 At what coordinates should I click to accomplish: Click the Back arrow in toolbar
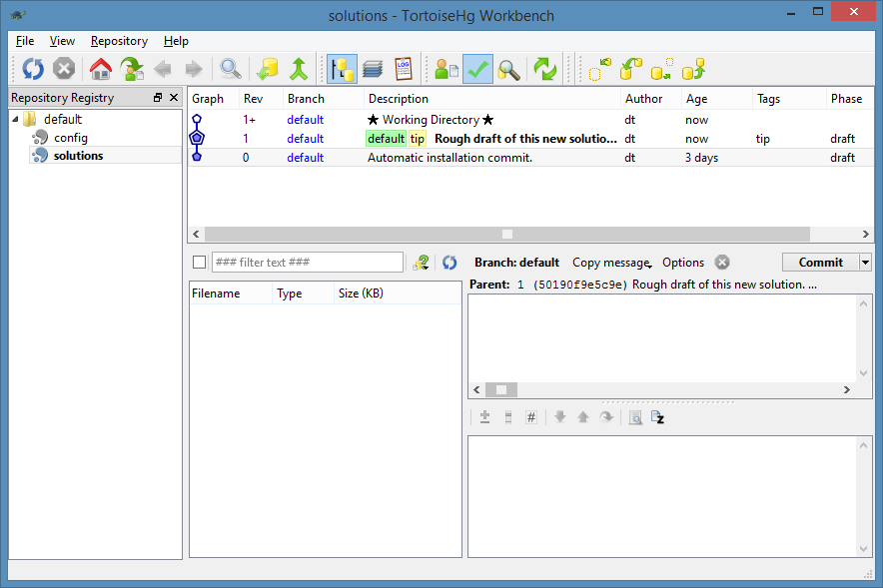point(163,69)
